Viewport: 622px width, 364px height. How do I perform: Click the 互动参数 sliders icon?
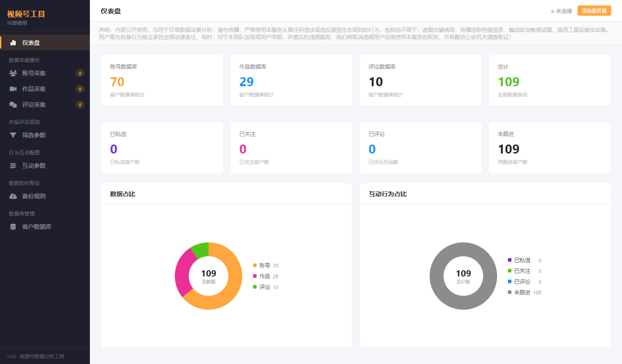(13, 166)
